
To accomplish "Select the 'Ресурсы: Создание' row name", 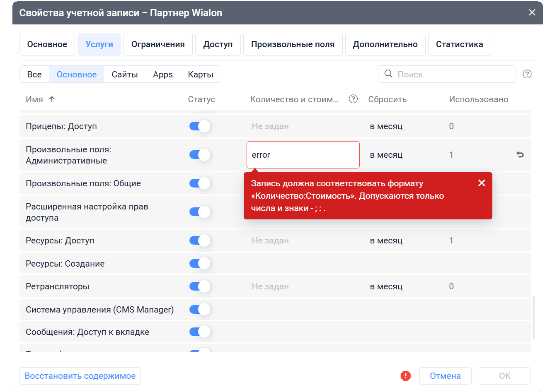I will point(65,264).
